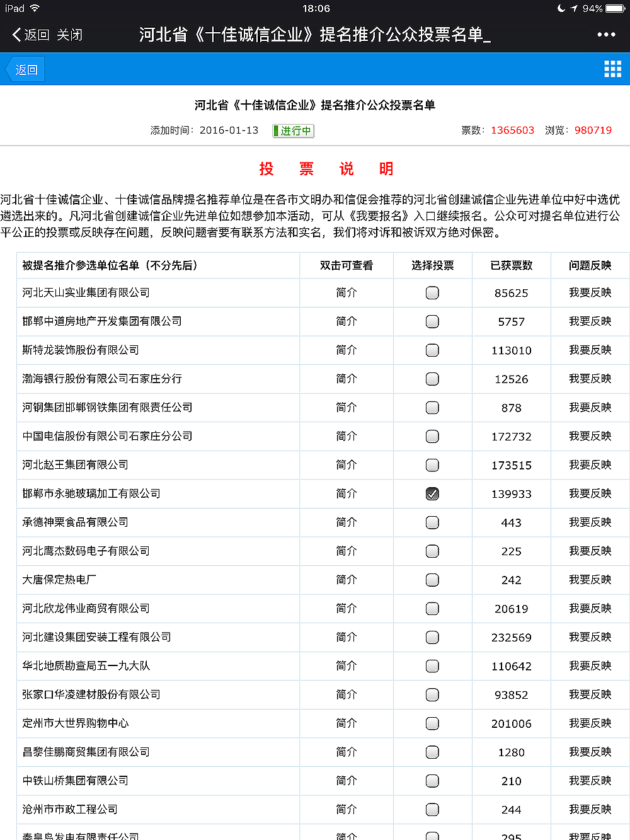The width and height of the screenshot is (630, 840).
Task: Click 我要反映 for 渤海银行股份有限公司石家庄分行
Action: click(x=590, y=378)
